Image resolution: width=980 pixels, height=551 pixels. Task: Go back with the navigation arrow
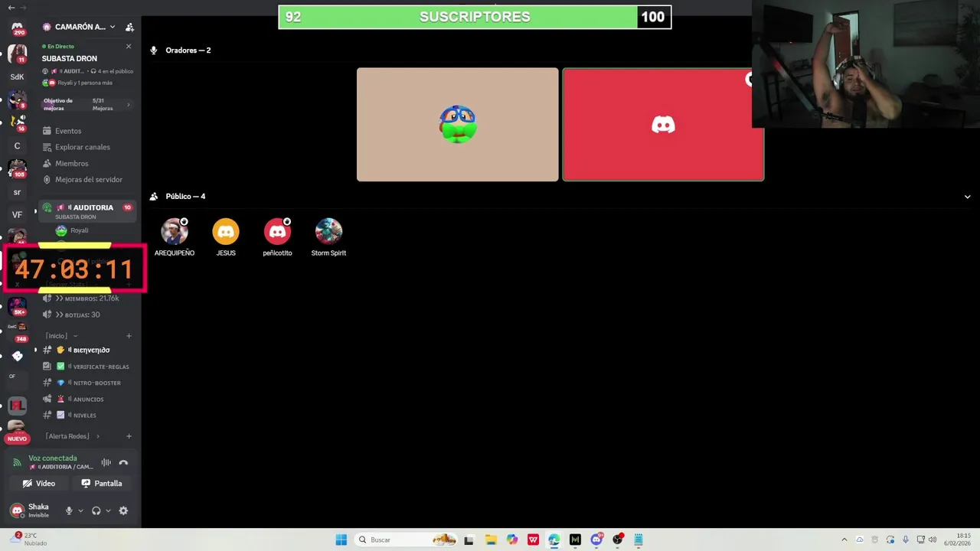pyautogui.click(x=11, y=7)
